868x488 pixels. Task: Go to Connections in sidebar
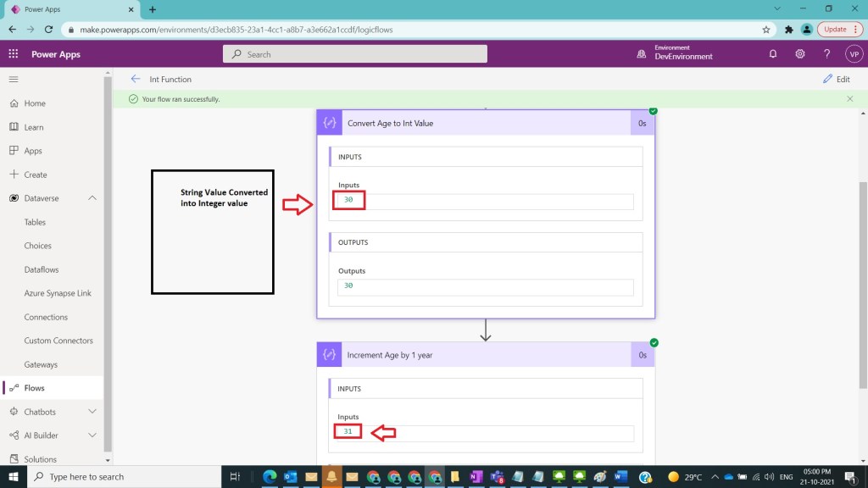coord(46,317)
